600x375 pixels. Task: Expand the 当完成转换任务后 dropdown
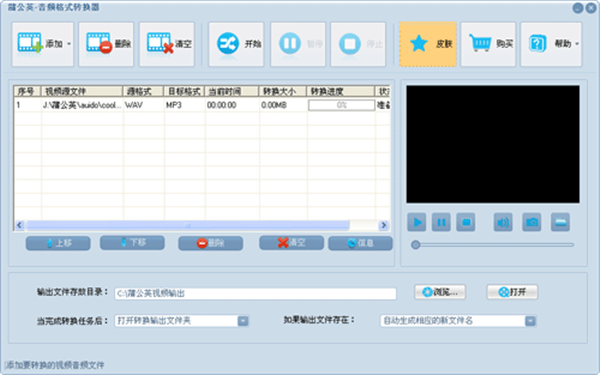pos(243,321)
